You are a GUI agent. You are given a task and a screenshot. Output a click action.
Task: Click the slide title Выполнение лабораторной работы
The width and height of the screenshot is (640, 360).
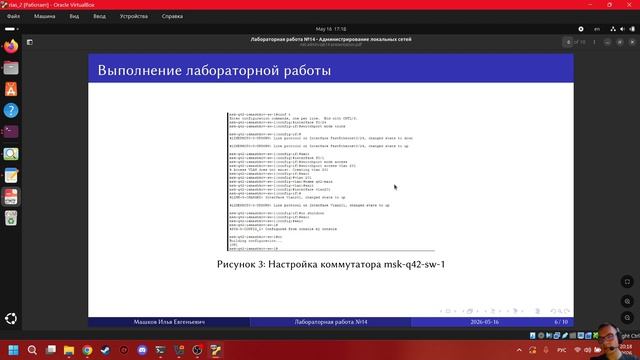(214, 70)
